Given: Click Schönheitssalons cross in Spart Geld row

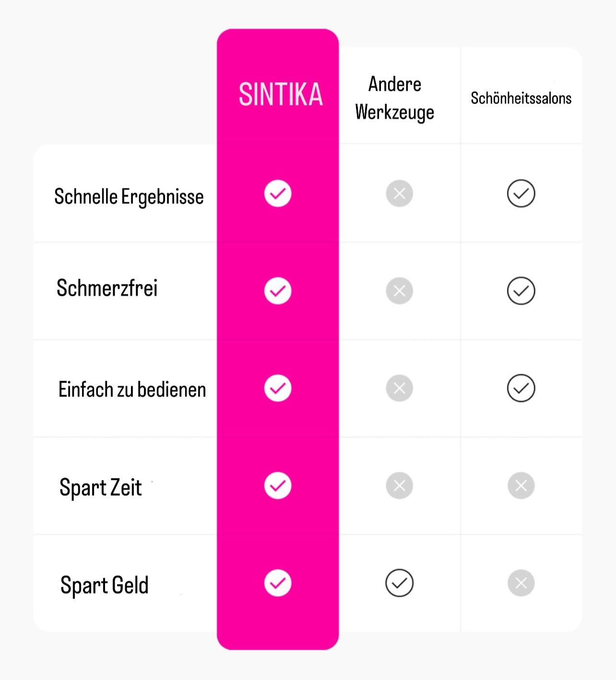Looking at the screenshot, I should point(521,583).
